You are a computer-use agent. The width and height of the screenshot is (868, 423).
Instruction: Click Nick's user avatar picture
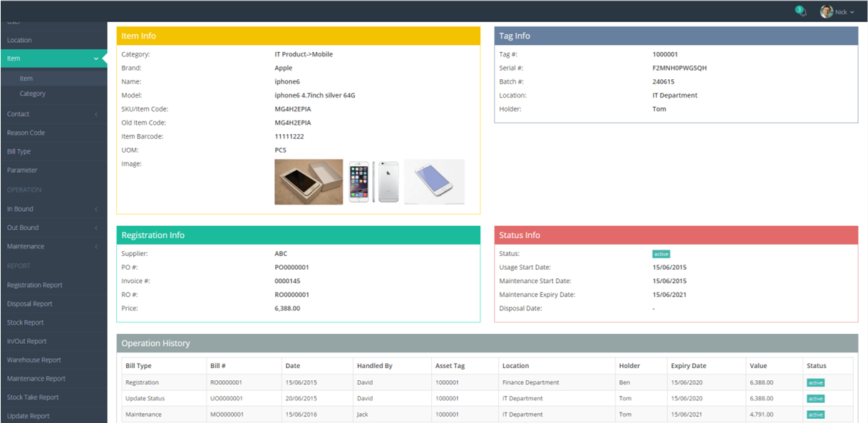point(826,11)
